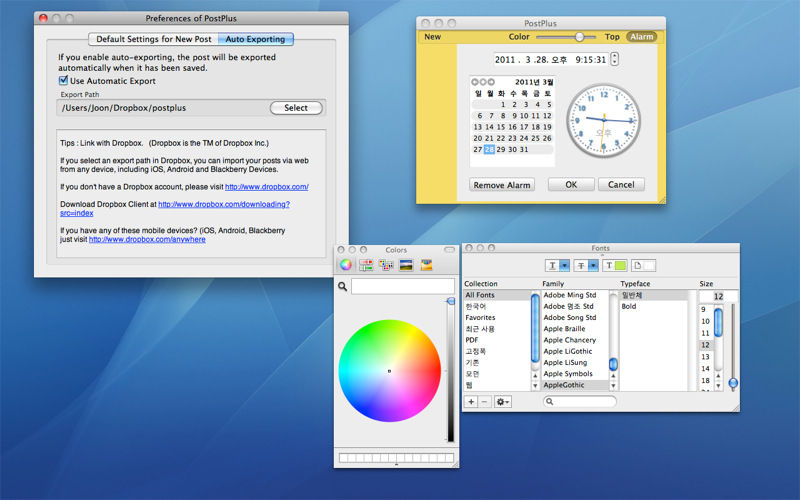Click the saved color swatch strip in Colors
The height and width of the screenshot is (500, 800).
[396, 458]
